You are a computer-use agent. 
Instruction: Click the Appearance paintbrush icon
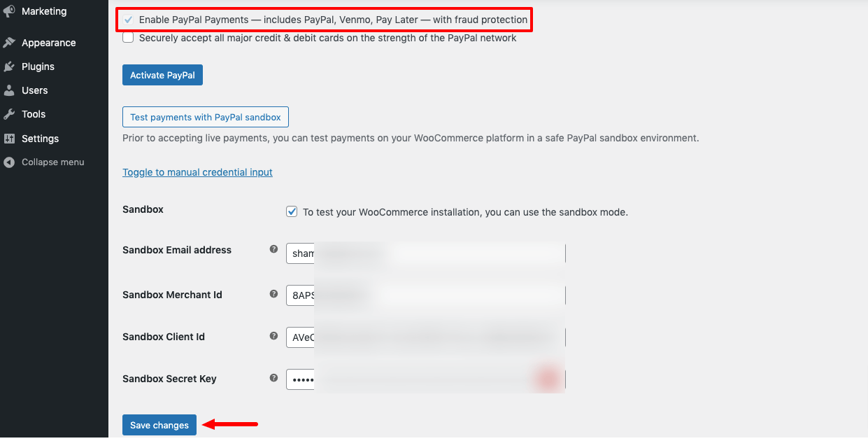[9, 43]
